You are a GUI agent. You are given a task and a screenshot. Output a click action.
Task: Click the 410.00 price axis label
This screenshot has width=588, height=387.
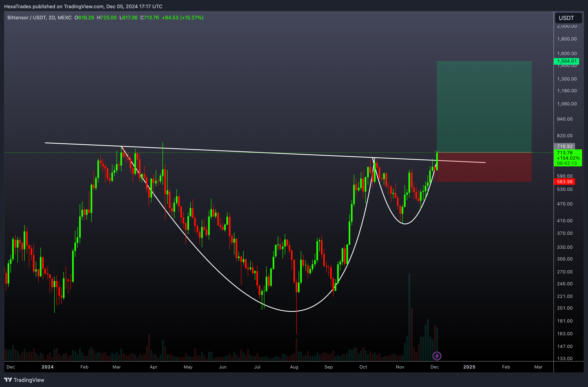click(x=565, y=221)
